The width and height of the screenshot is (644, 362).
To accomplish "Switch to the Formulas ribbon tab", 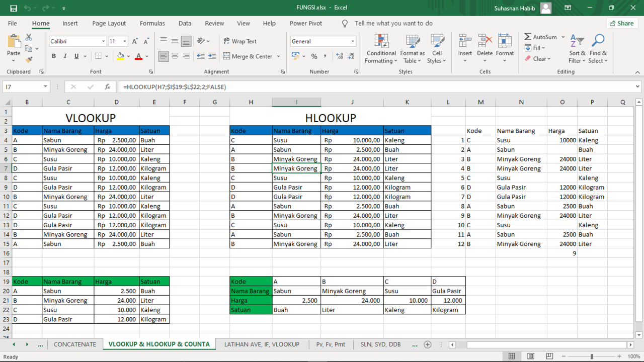I will click(x=152, y=23).
